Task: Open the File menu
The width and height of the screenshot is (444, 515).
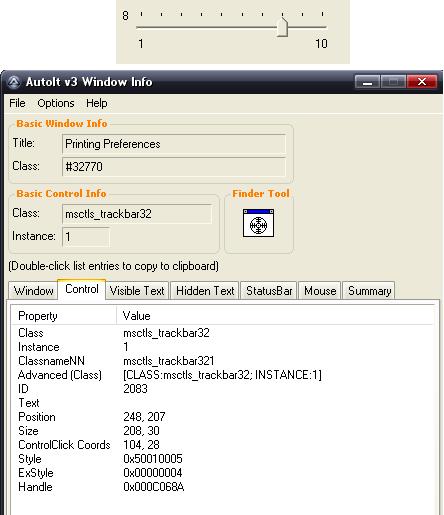Action: point(17,103)
